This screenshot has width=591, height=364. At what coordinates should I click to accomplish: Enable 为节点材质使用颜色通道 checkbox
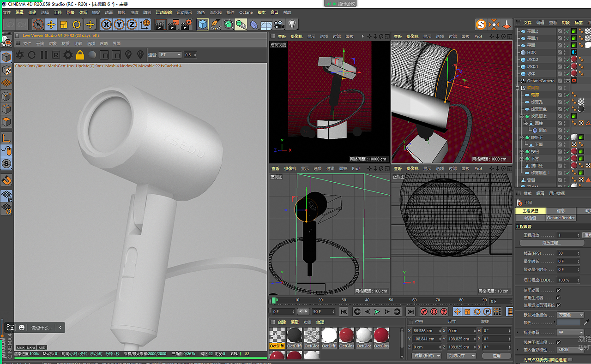click(570, 360)
